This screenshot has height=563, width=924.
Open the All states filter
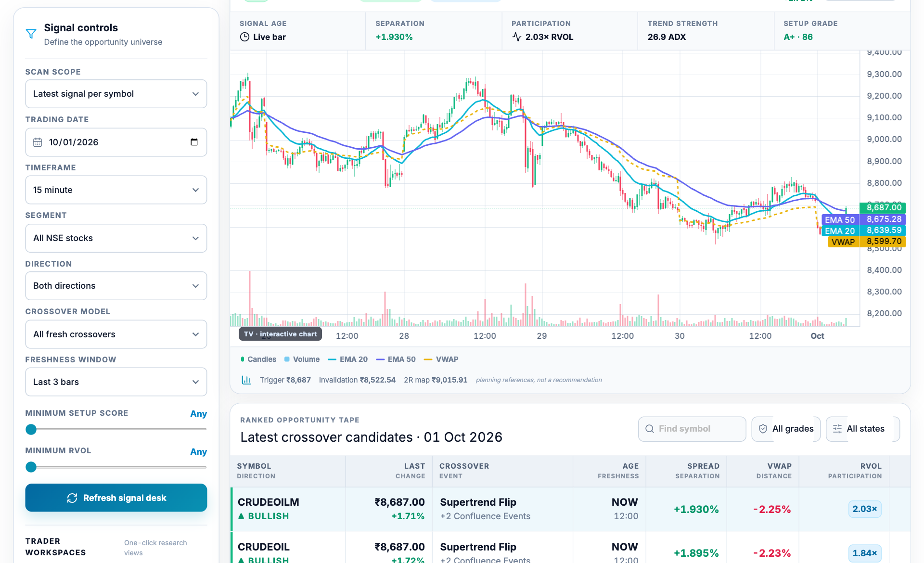(863, 429)
